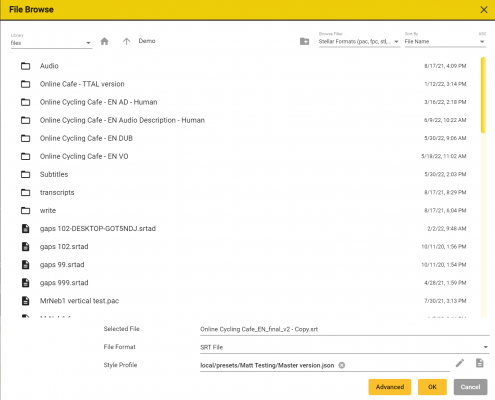Open the Browse Filter Stellar Formats dropdown
The width and height of the screenshot is (495, 400).
[359, 42]
